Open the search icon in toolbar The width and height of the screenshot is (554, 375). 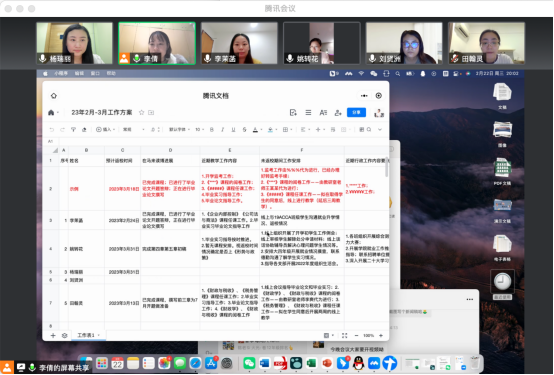pyautogui.click(x=369, y=130)
